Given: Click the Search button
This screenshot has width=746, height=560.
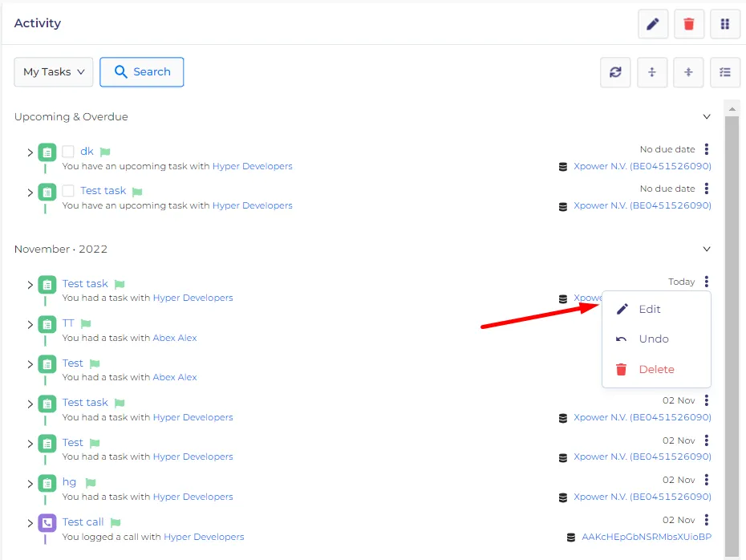Looking at the screenshot, I should tap(142, 72).
